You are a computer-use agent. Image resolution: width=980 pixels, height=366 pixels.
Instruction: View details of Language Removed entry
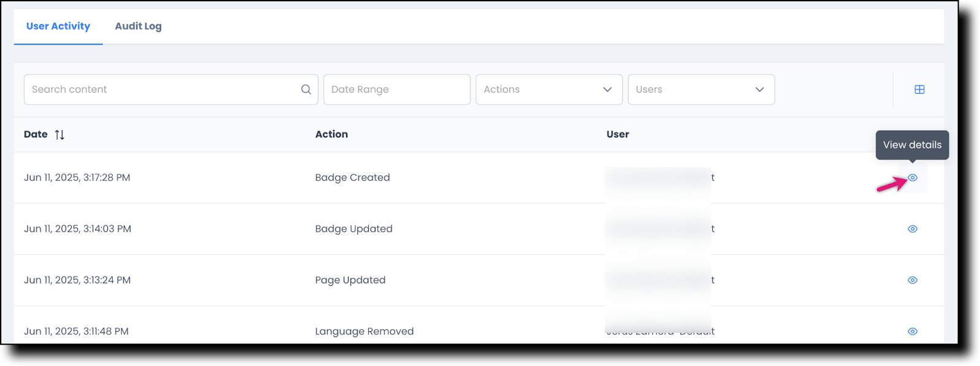point(912,331)
